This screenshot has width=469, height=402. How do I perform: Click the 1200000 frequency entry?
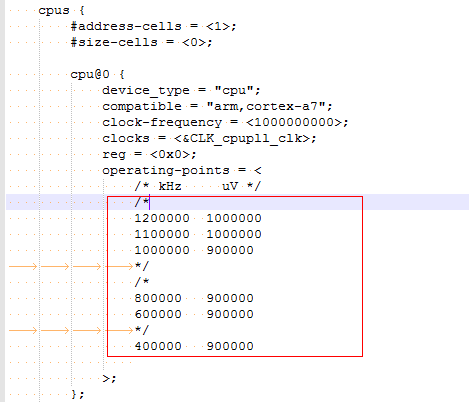click(162, 218)
